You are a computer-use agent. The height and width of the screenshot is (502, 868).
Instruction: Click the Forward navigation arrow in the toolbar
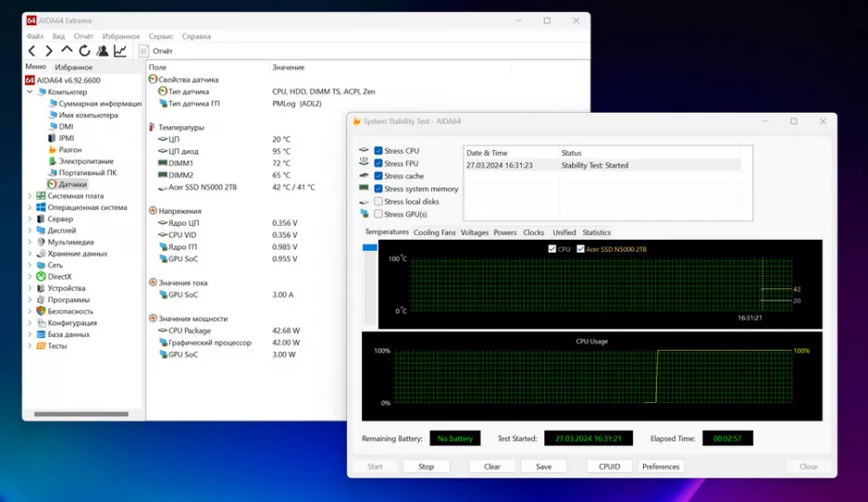[x=49, y=51]
